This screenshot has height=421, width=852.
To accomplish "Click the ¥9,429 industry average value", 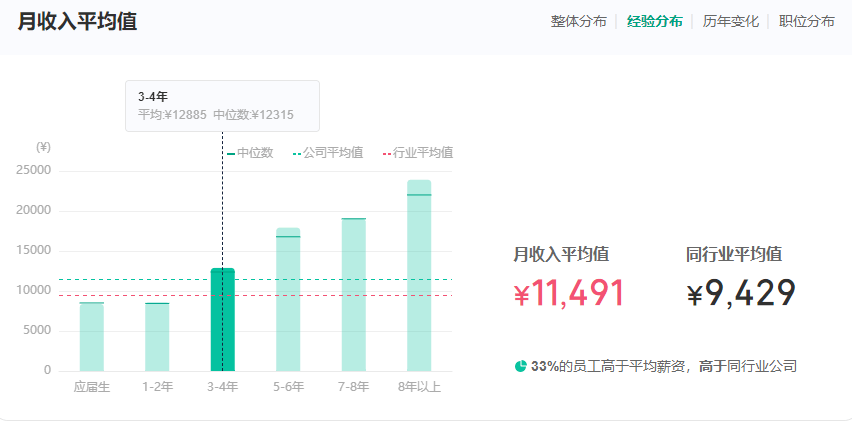I will (x=741, y=294).
